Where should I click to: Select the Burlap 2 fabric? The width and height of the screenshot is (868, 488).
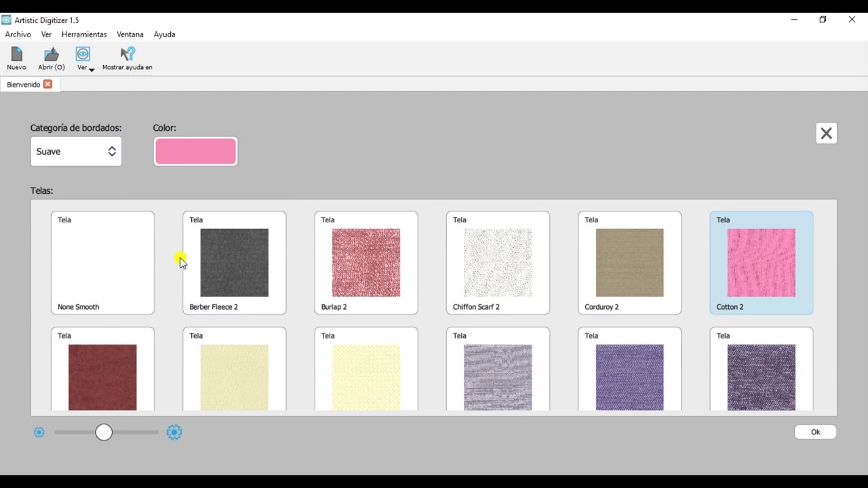click(x=366, y=263)
